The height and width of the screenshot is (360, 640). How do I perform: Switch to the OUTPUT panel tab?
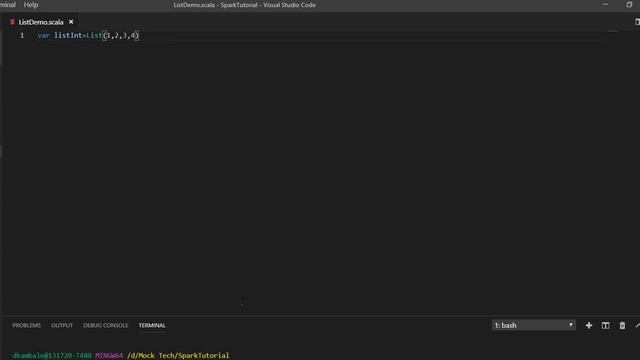[62, 325]
